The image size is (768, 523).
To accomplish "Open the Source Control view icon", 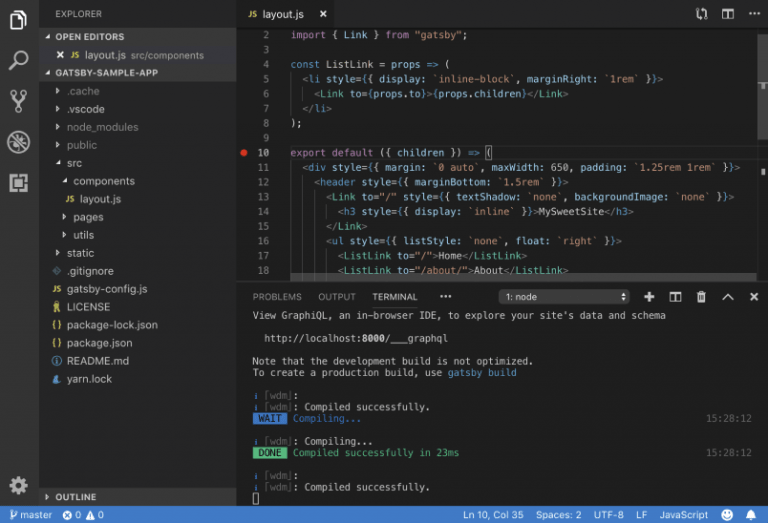I will click(18, 101).
